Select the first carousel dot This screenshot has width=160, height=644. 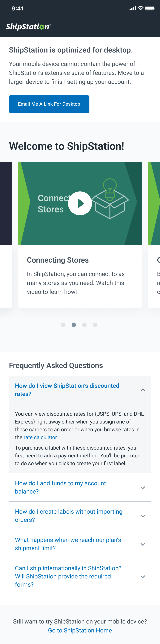[x=63, y=325]
